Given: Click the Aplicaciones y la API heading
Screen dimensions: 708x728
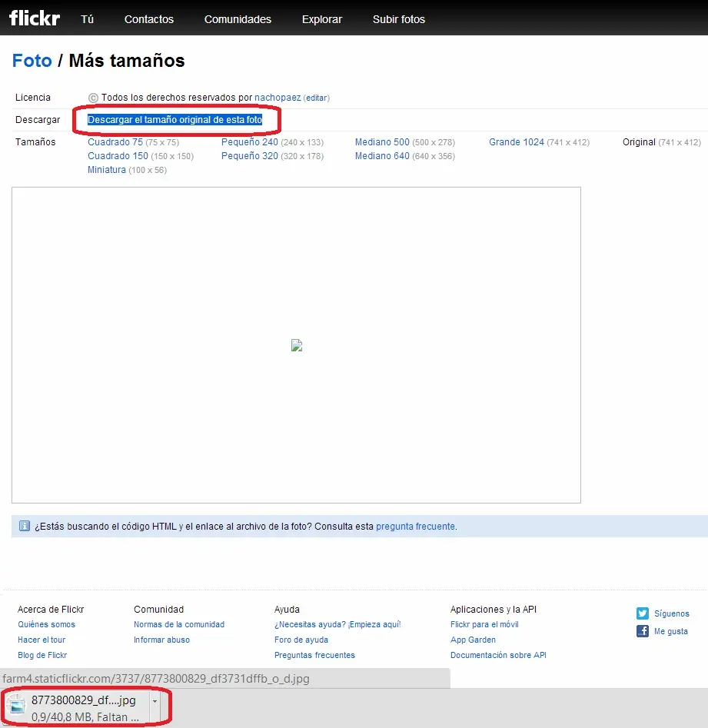Looking at the screenshot, I should (493, 609).
